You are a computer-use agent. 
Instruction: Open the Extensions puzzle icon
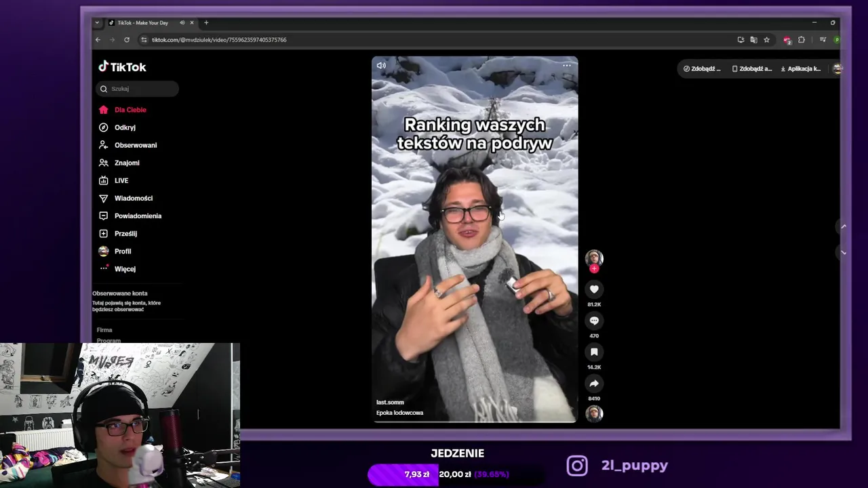[802, 40]
